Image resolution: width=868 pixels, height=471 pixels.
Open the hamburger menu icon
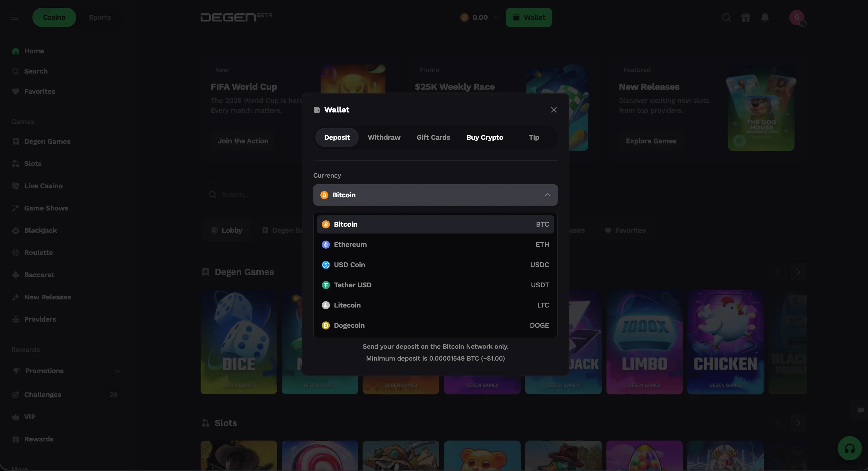14,17
